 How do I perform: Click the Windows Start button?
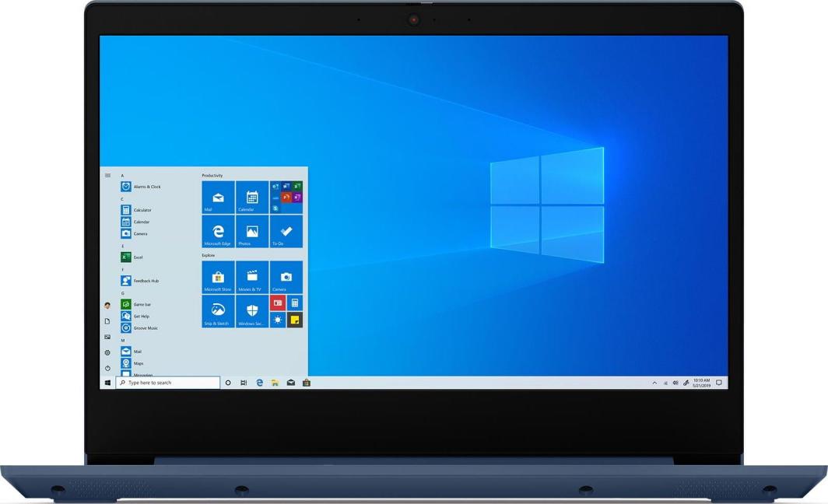pyautogui.click(x=107, y=383)
